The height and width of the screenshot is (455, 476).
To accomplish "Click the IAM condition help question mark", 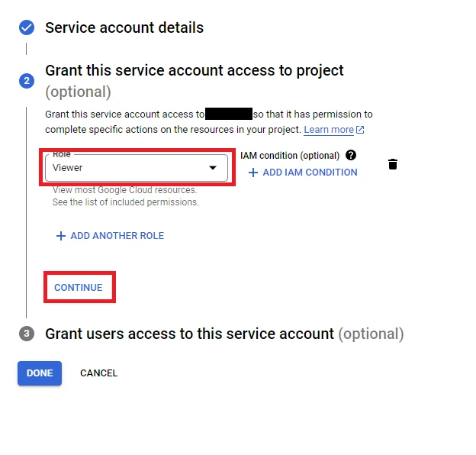I will pos(351,155).
